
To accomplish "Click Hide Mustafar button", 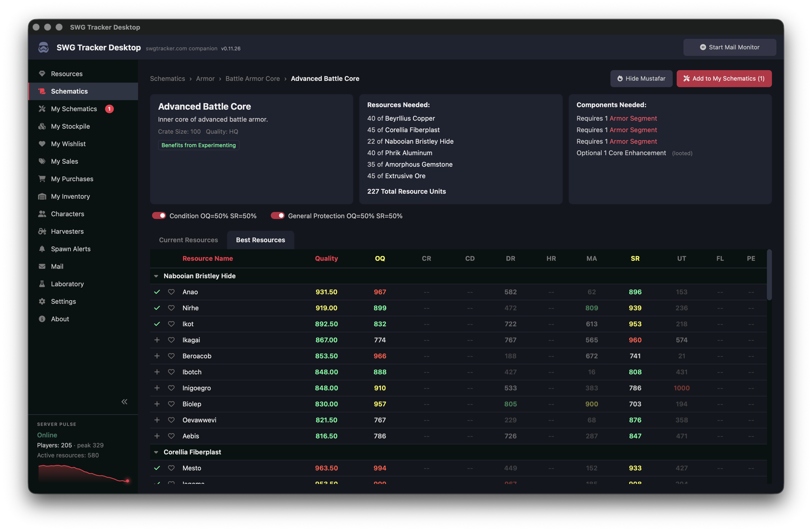I will coord(641,78).
